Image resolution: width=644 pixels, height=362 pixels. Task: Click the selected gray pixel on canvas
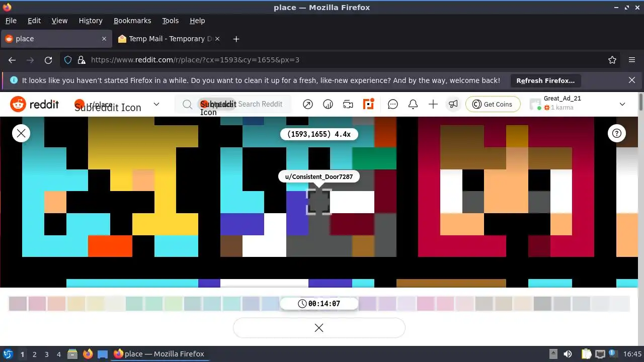(319, 202)
